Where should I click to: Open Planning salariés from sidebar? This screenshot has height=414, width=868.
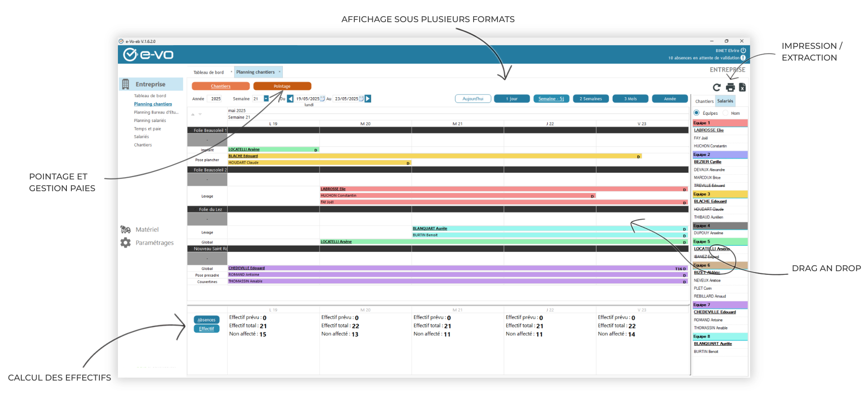[150, 120]
